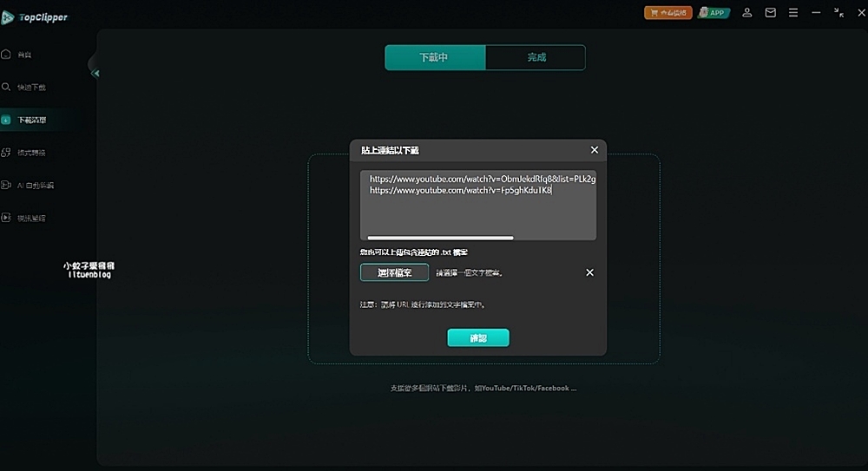Collapse the sidebar with the arrow handle
The height and width of the screenshot is (471, 868).
click(x=95, y=73)
